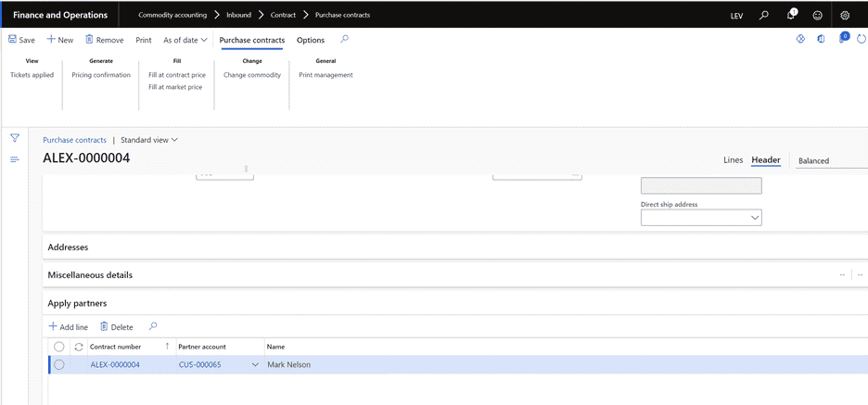Click Fill at contract price
This screenshot has height=405, width=868.
177,75
